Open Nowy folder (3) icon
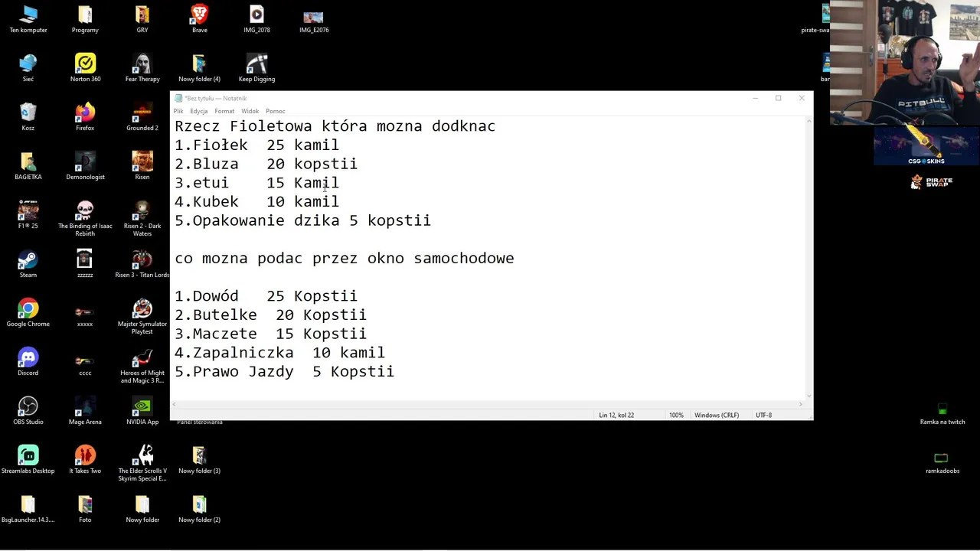The height and width of the screenshot is (551, 980). pyautogui.click(x=200, y=460)
